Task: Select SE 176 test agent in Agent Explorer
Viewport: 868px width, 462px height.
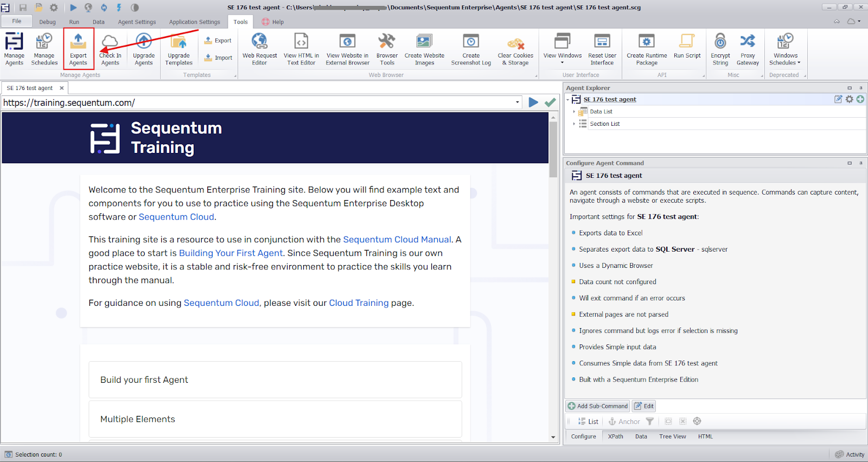Action: pyautogui.click(x=610, y=100)
